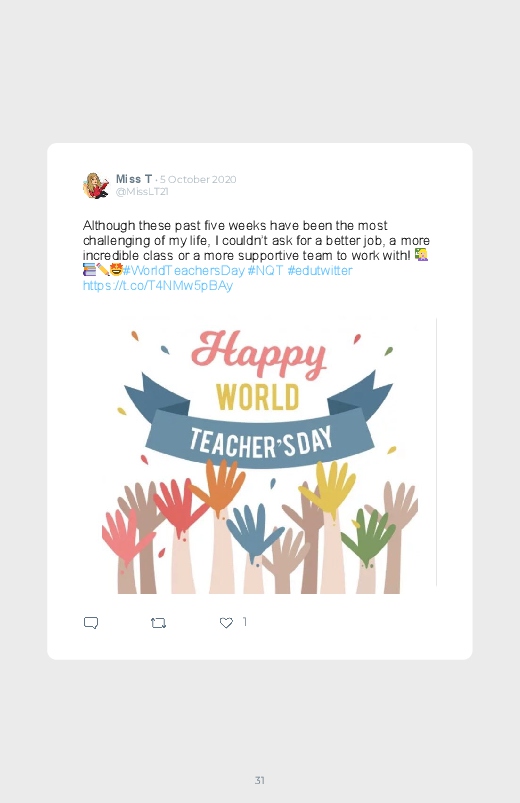Click page number 31 at bottom
Viewport: 520px width, 803px height.
[x=260, y=780]
